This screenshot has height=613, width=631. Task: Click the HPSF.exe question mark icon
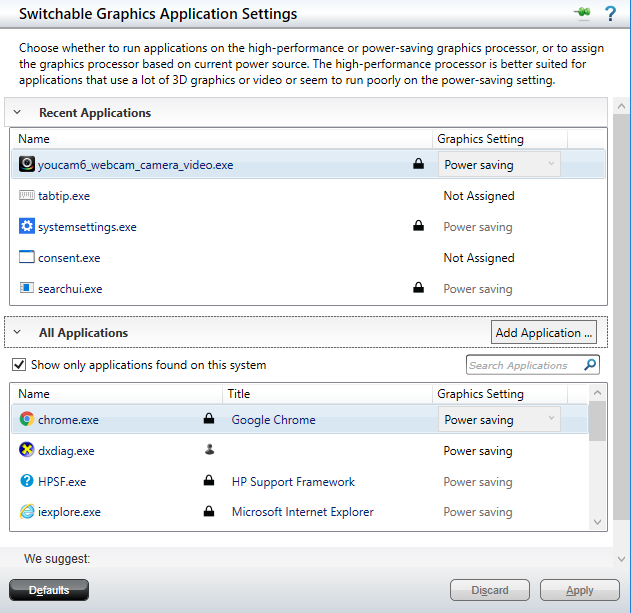(27, 482)
